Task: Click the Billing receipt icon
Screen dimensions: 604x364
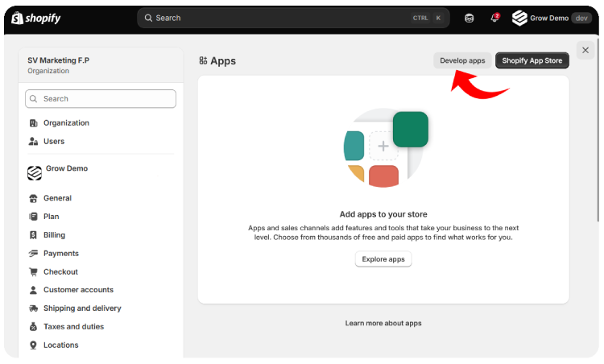Action: pyautogui.click(x=34, y=235)
